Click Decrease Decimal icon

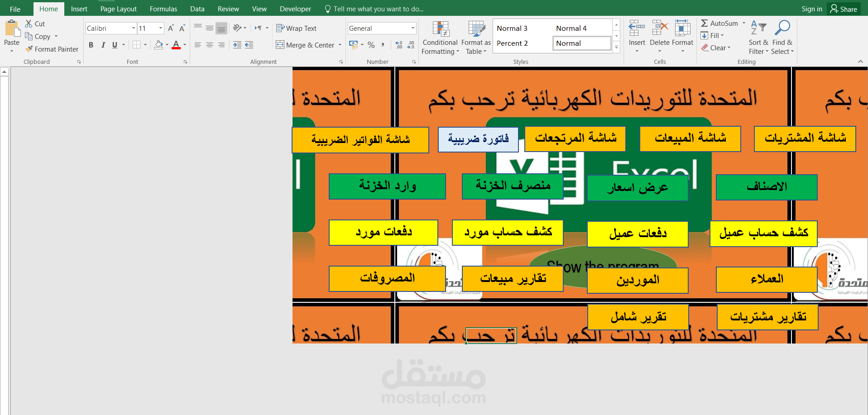[x=411, y=45]
